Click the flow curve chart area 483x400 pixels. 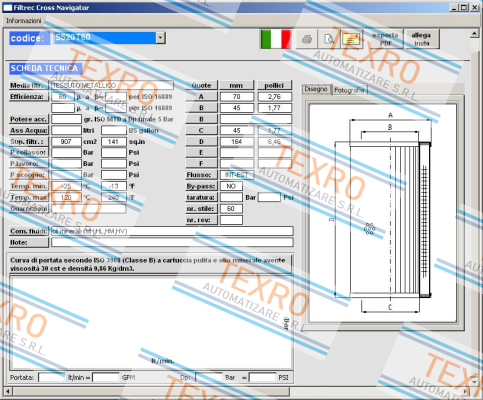click(151, 322)
